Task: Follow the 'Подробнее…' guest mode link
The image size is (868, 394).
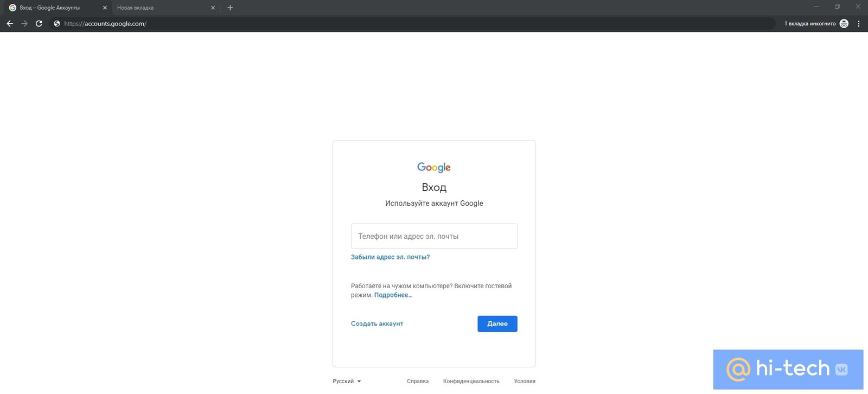Action: pos(393,295)
